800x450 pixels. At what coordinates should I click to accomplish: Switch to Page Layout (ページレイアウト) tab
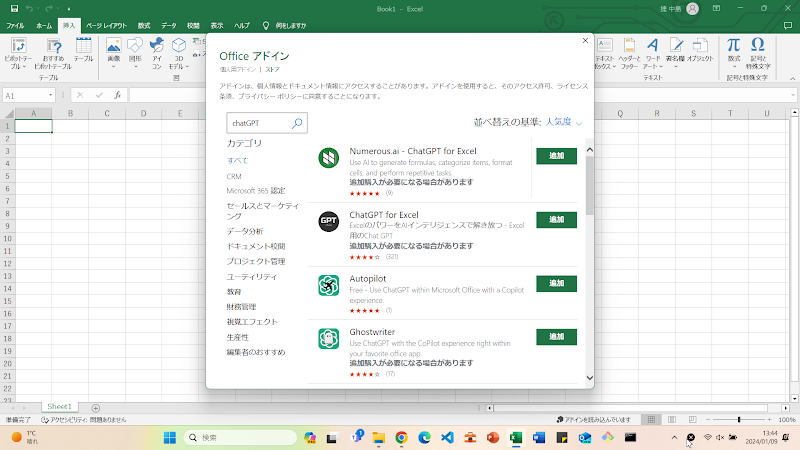[x=106, y=26]
